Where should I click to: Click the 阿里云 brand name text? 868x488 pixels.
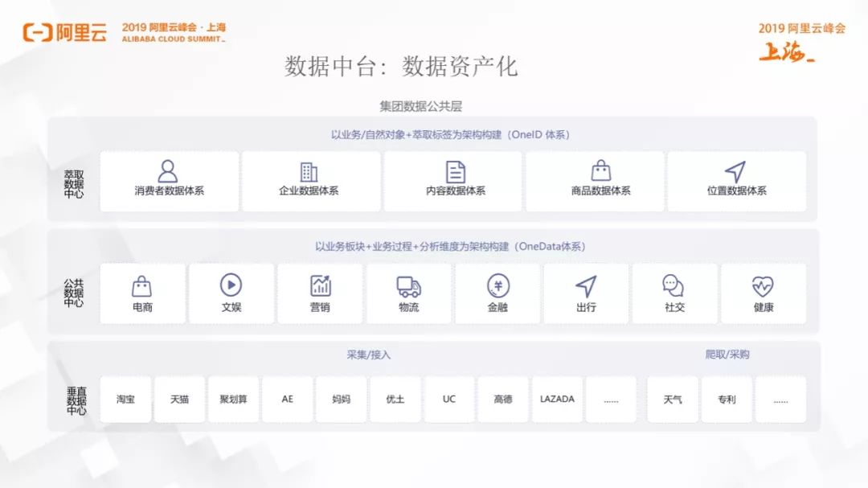[81, 33]
